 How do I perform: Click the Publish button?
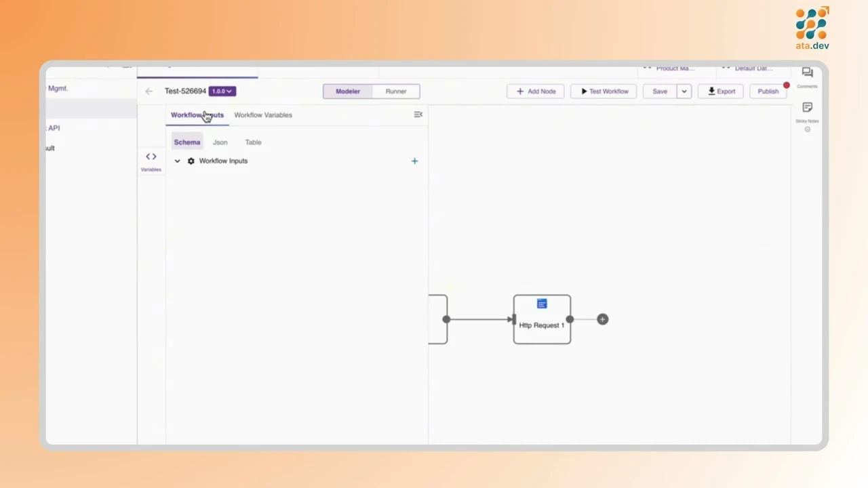pos(768,91)
